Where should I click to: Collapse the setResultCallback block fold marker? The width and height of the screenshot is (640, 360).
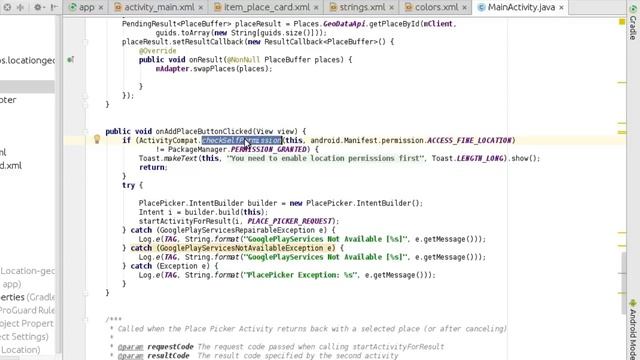tap(85, 42)
